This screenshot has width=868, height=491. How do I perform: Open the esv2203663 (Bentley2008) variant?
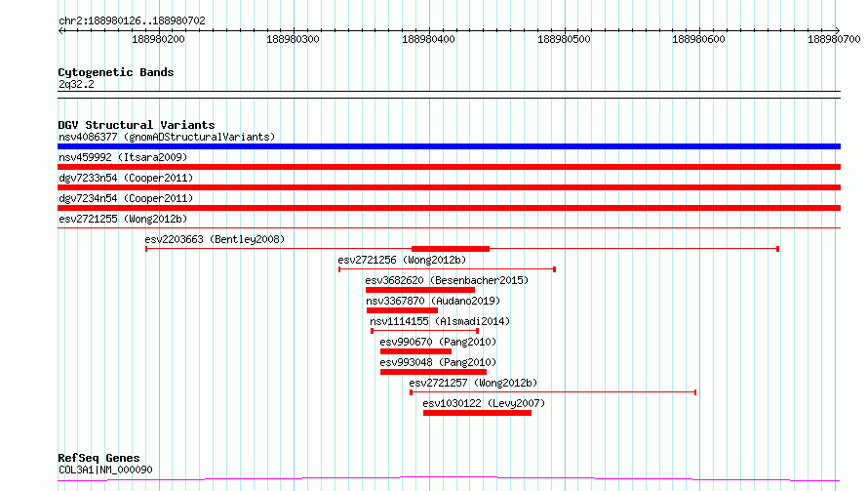(x=215, y=239)
